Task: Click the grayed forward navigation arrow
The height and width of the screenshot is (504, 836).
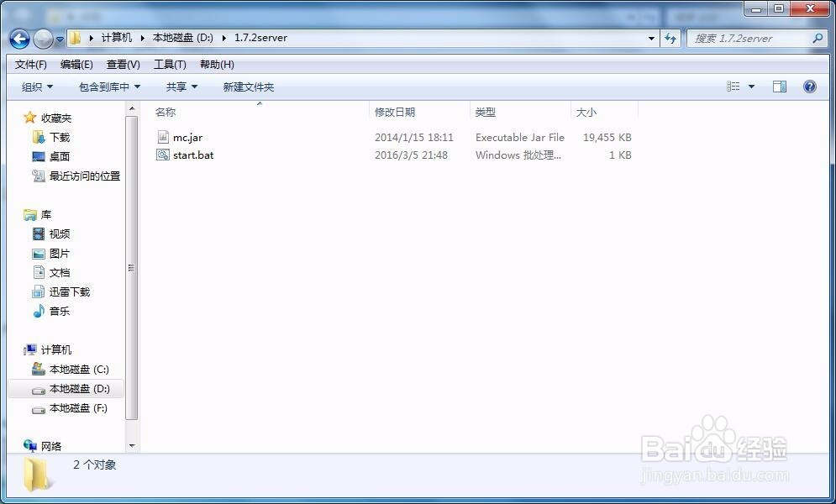Action: click(43, 39)
